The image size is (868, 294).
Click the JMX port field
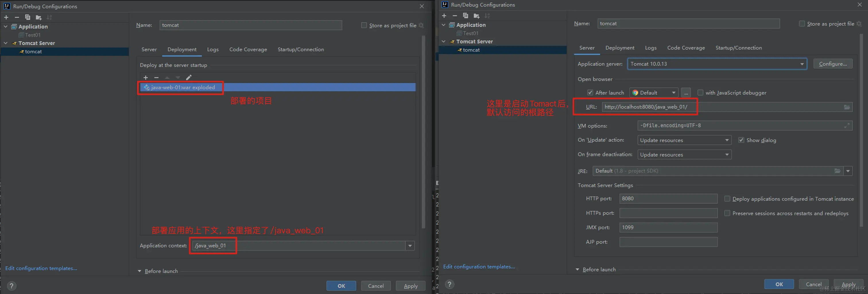point(668,227)
